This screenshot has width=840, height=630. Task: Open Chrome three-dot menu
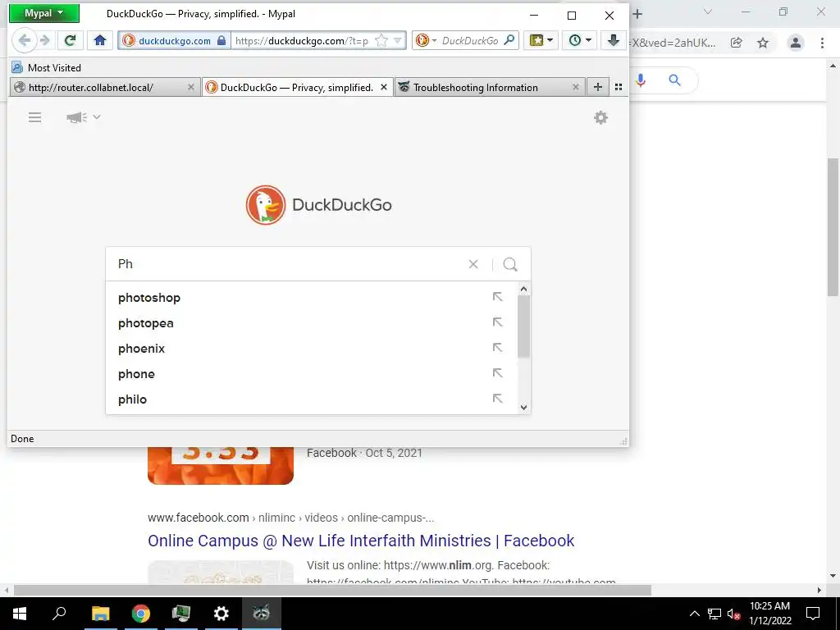822,43
